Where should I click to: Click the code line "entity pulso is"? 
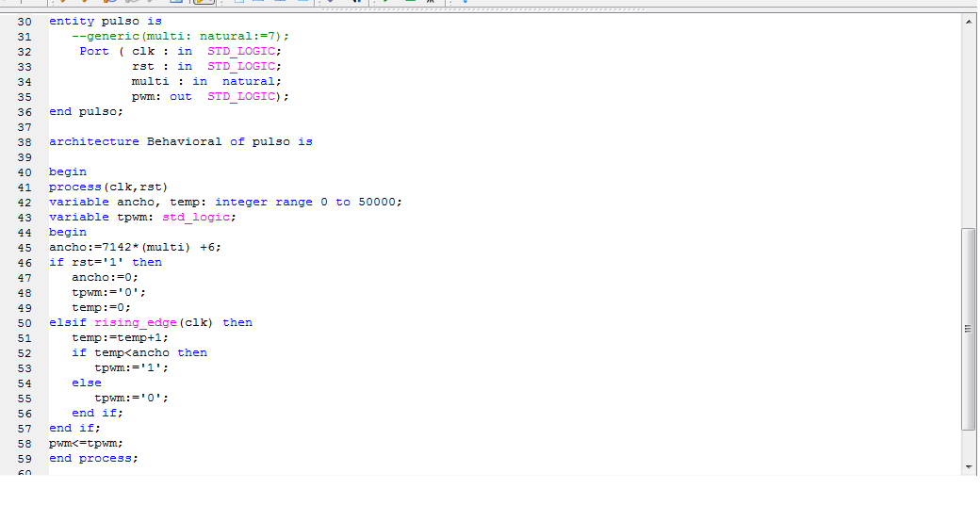(106, 22)
